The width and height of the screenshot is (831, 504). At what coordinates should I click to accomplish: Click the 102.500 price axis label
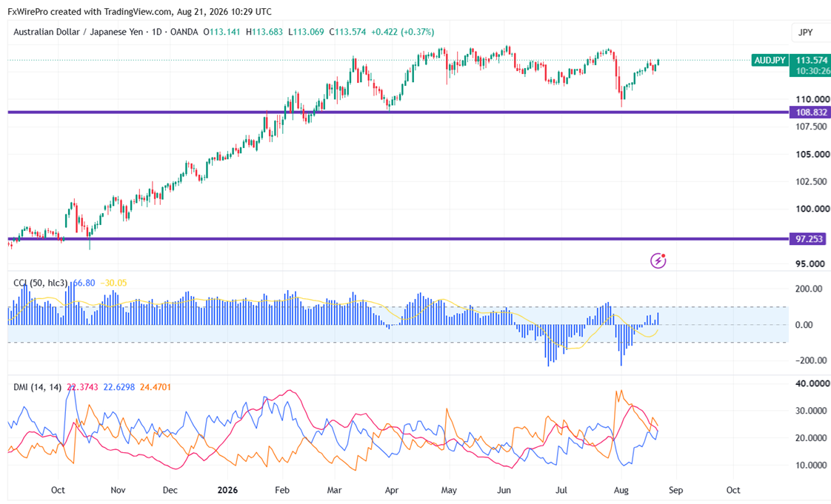pos(812,181)
